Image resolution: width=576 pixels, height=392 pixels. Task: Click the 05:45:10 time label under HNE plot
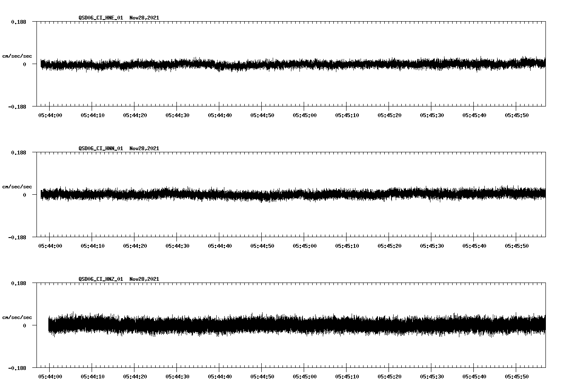coord(347,115)
